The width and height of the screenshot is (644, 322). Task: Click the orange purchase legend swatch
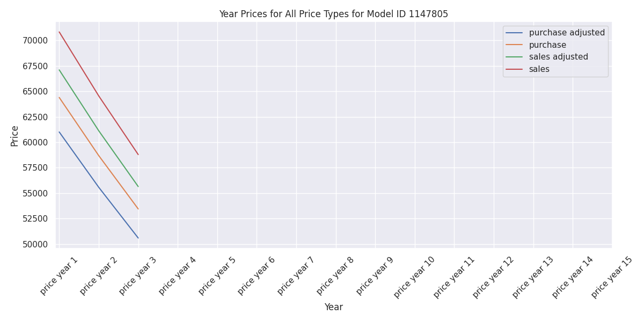515,45
